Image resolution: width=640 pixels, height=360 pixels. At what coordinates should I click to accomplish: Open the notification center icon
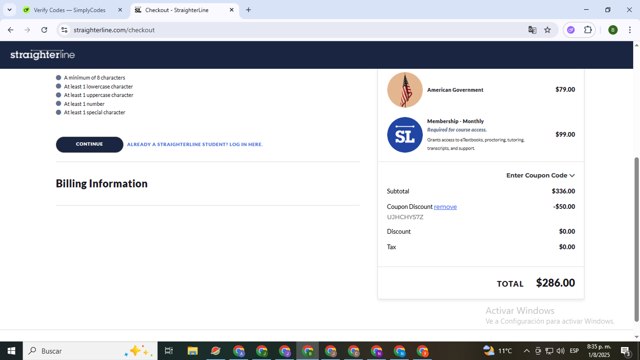point(625,351)
